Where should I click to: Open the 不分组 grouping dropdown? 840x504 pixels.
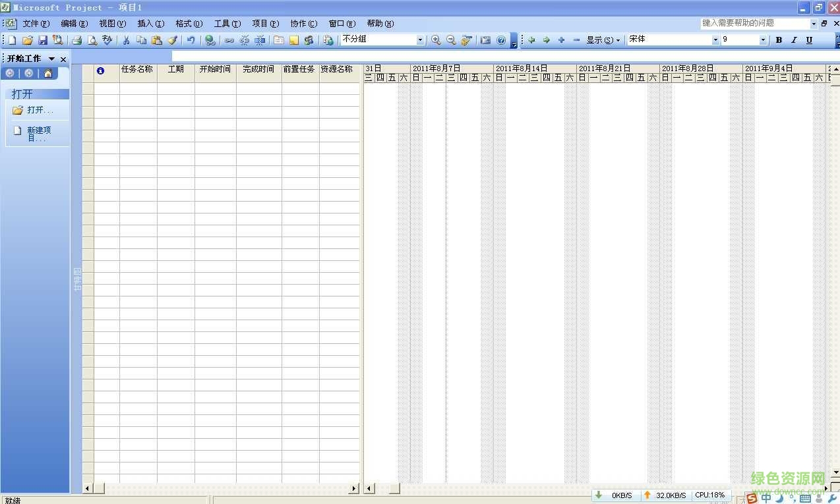[420, 40]
